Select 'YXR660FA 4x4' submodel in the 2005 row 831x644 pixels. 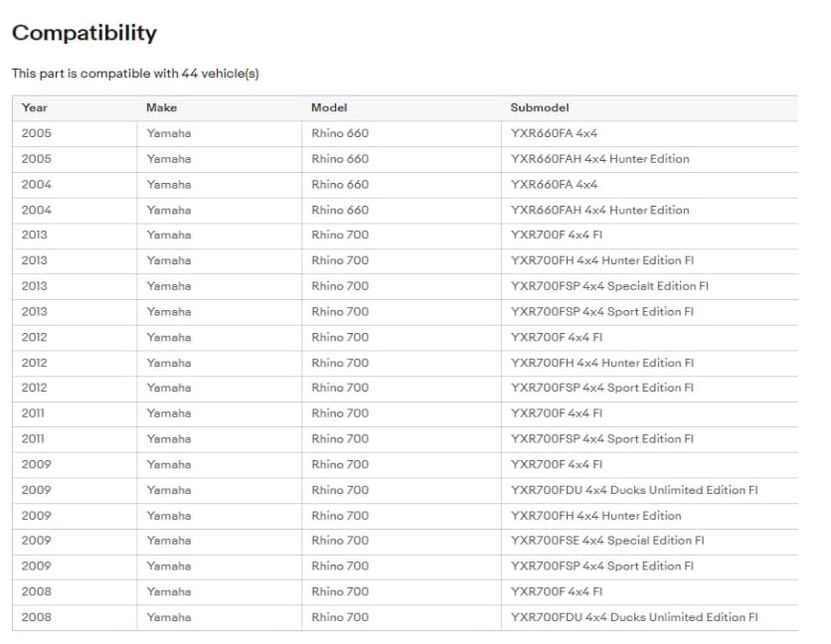[x=554, y=133]
